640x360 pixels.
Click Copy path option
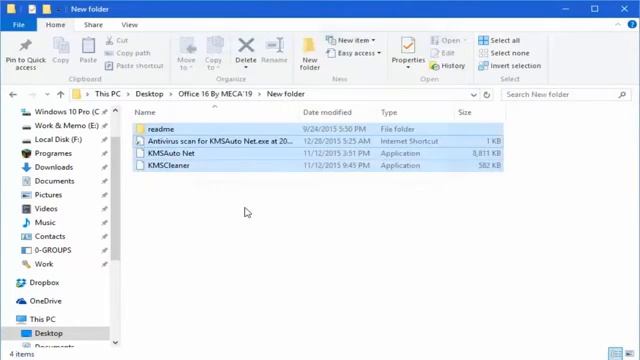(x=127, y=53)
